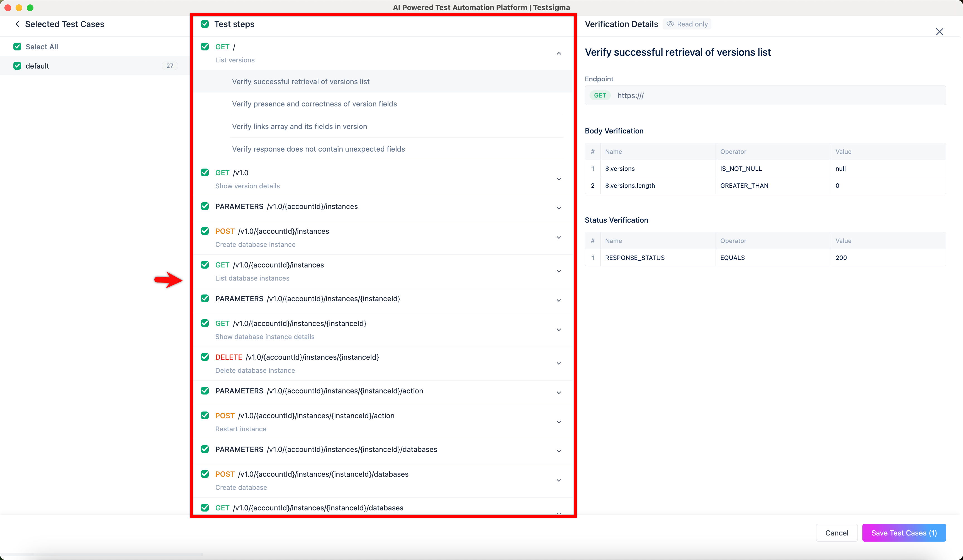Collapse the GET / List versions step

558,53
